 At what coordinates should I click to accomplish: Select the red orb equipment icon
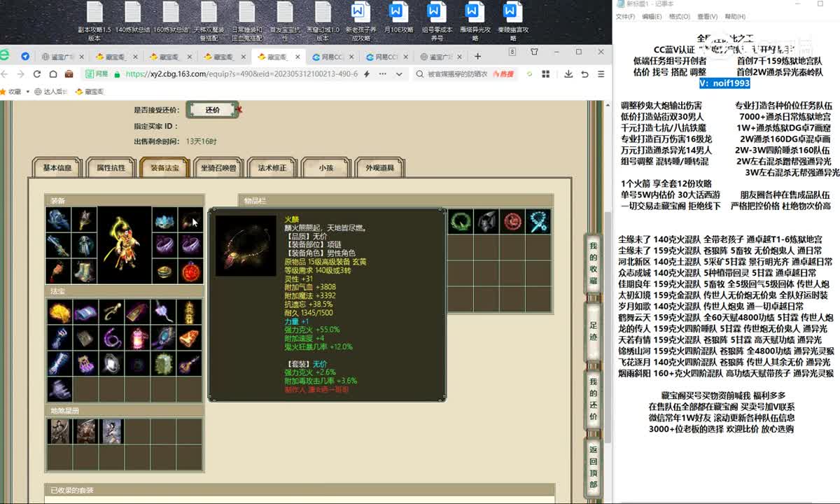pyautogui.click(x=190, y=271)
